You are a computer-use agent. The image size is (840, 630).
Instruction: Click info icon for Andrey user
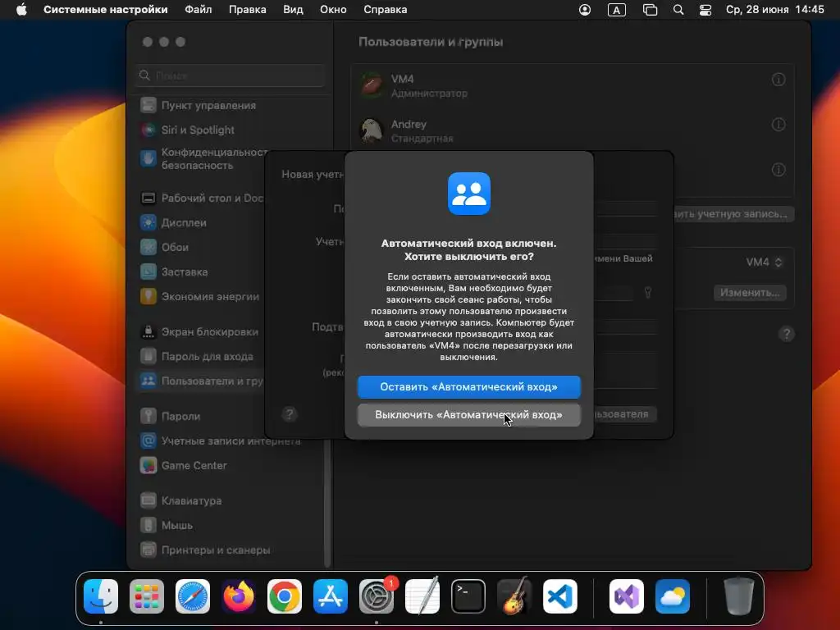(x=778, y=125)
